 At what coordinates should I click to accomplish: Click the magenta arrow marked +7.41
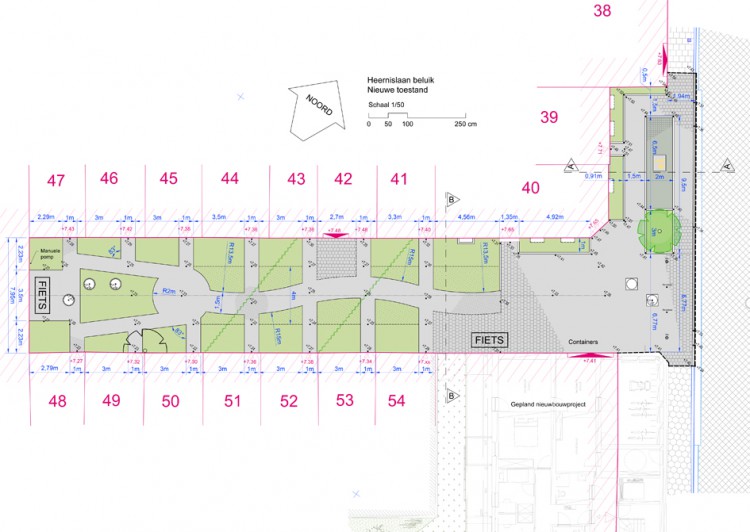click(x=590, y=355)
